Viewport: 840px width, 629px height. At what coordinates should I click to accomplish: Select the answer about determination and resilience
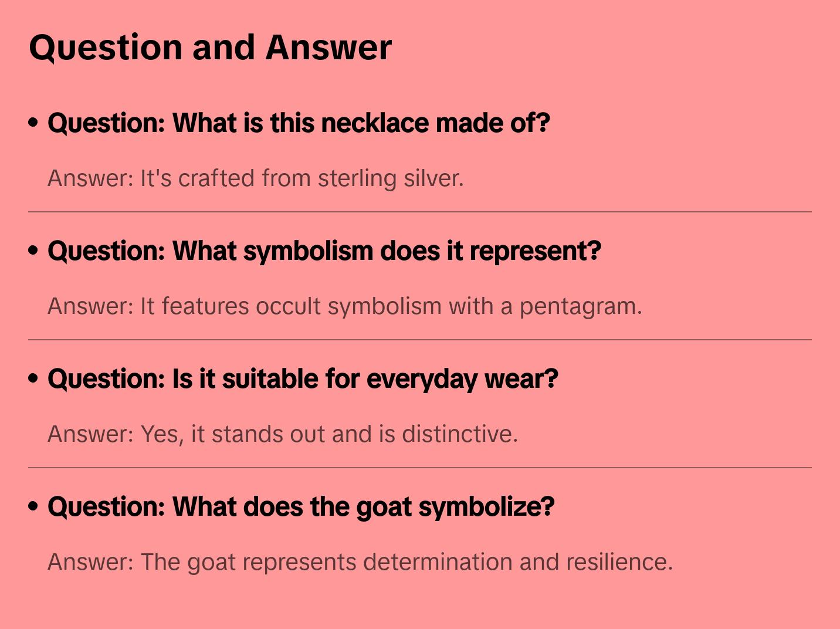(x=360, y=562)
